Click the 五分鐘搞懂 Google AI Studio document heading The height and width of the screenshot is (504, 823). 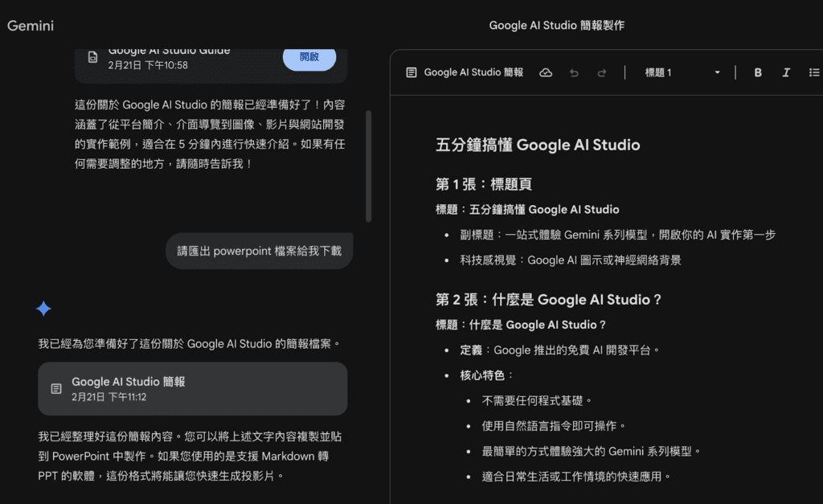coord(538,145)
